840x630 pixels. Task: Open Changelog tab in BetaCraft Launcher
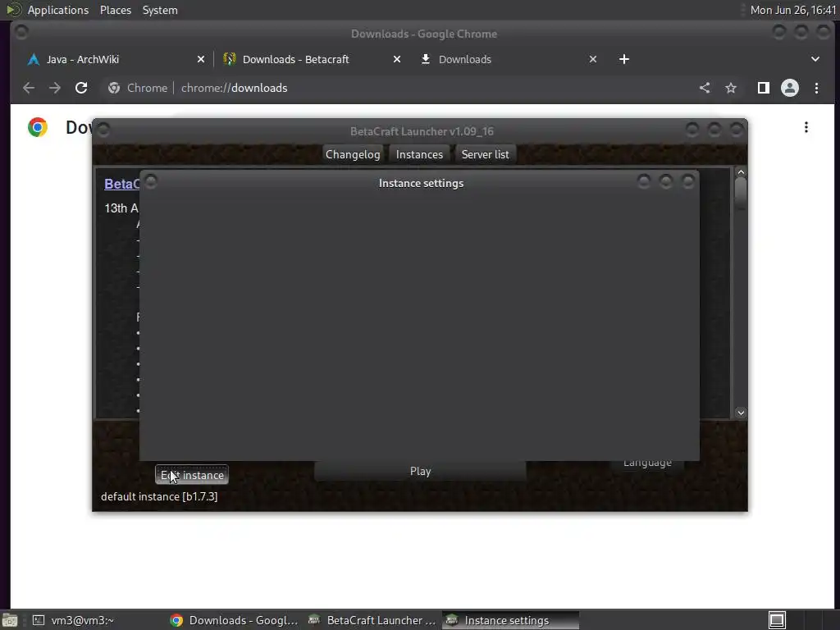(x=353, y=154)
